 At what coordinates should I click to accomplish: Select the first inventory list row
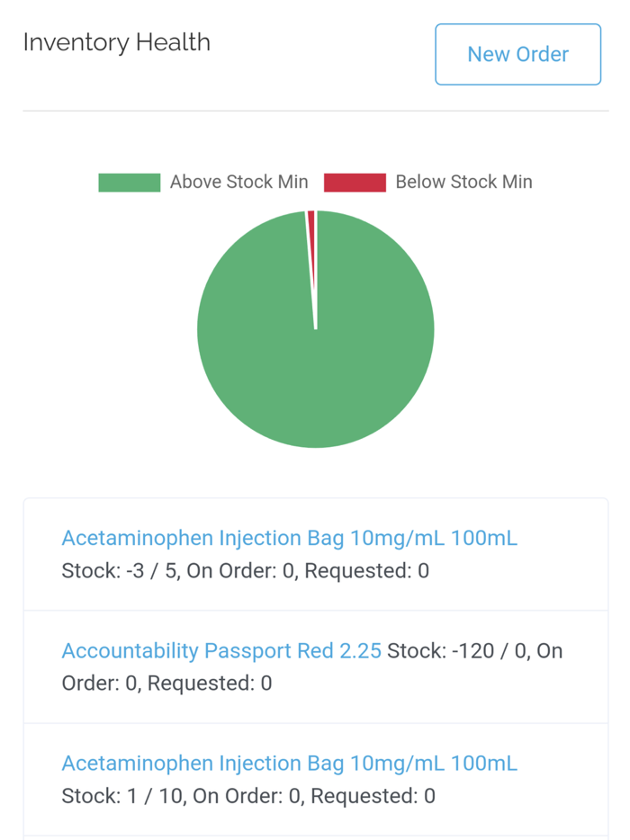(x=315, y=554)
